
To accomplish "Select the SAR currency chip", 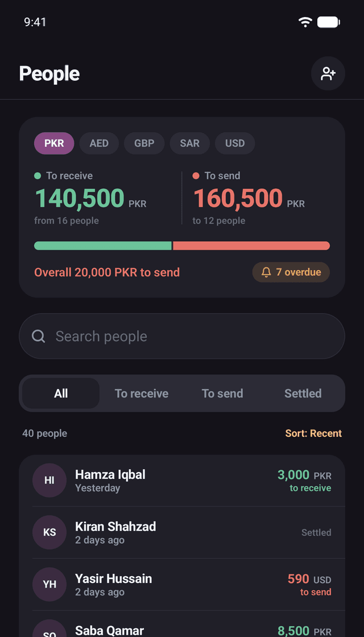I will coord(190,143).
